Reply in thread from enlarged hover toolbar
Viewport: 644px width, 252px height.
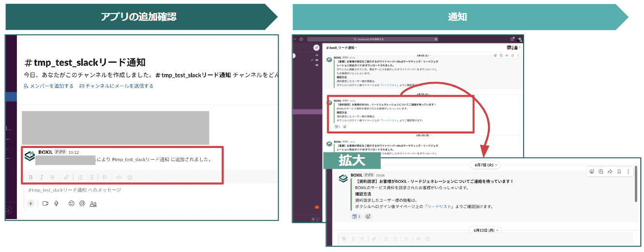(601, 171)
